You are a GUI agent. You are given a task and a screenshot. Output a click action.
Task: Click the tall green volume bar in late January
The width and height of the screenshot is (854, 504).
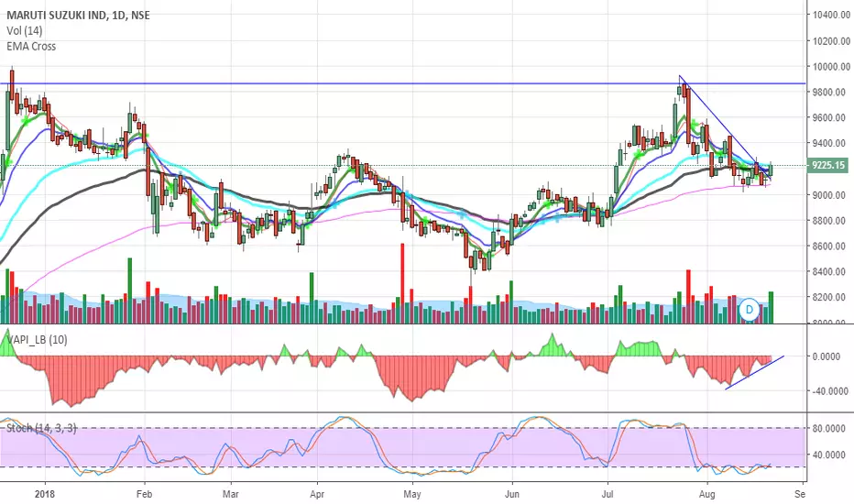pyautogui.click(x=129, y=290)
